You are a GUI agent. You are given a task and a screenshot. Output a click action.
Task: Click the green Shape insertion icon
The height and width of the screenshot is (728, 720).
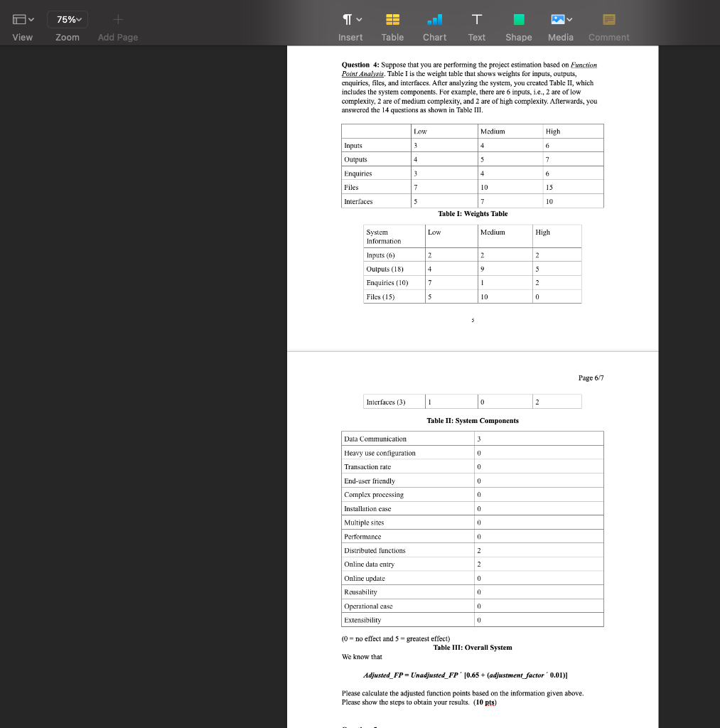click(x=518, y=18)
